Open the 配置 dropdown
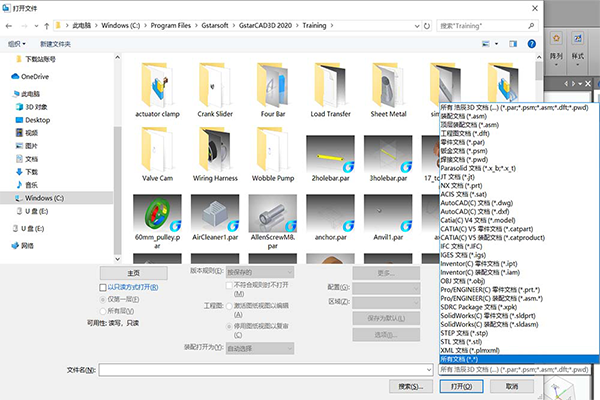 (386, 288)
